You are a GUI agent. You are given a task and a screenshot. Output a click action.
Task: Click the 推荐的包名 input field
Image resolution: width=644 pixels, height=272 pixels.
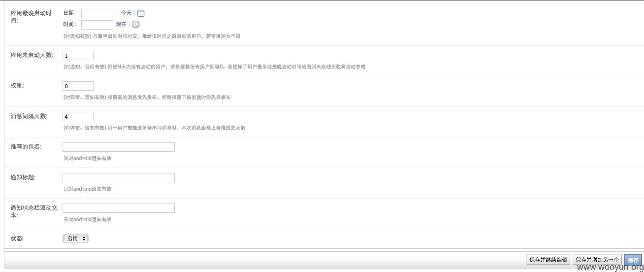[x=119, y=147]
